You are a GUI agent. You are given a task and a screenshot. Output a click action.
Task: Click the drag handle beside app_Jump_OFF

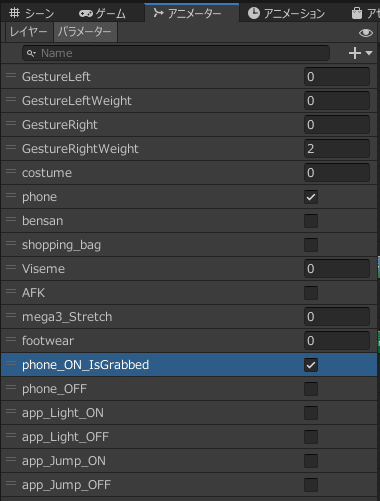tap(11, 483)
